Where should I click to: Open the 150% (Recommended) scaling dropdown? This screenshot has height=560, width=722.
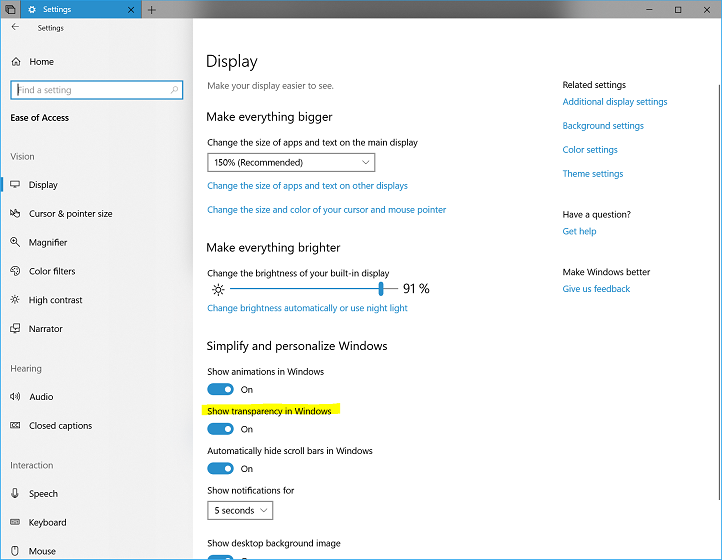click(291, 162)
